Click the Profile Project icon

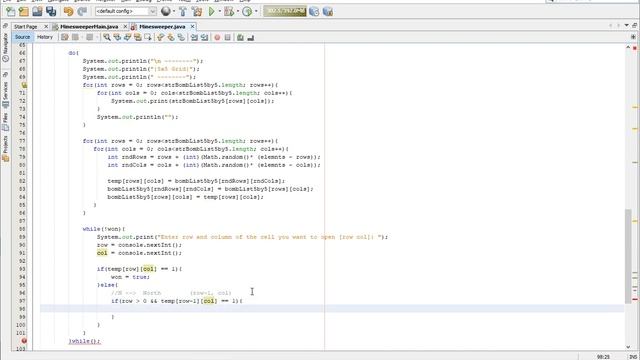[247, 11]
